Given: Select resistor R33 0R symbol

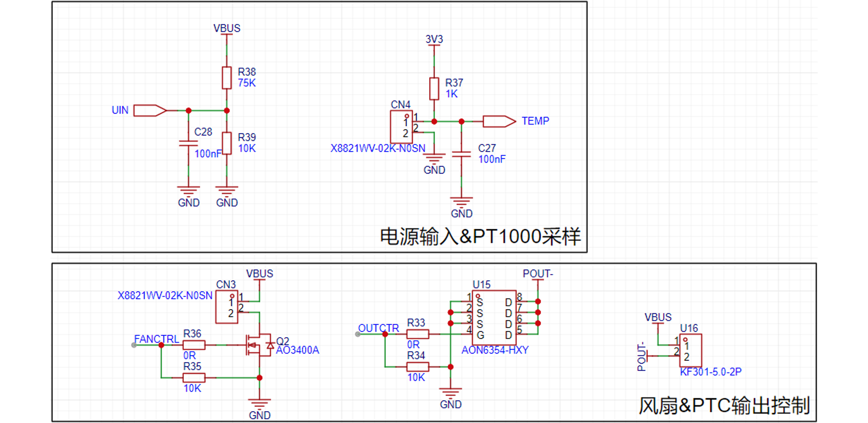Looking at the screenshot, I should [x=417, y=334].
